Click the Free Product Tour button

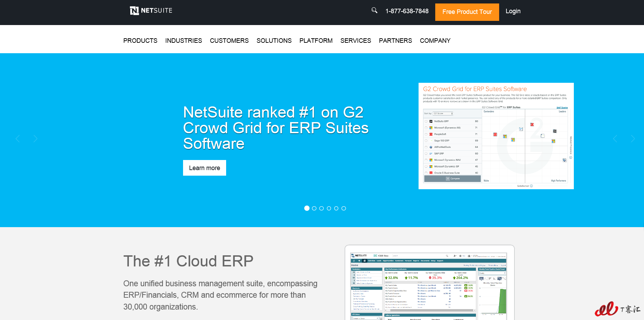pos(467,12)
